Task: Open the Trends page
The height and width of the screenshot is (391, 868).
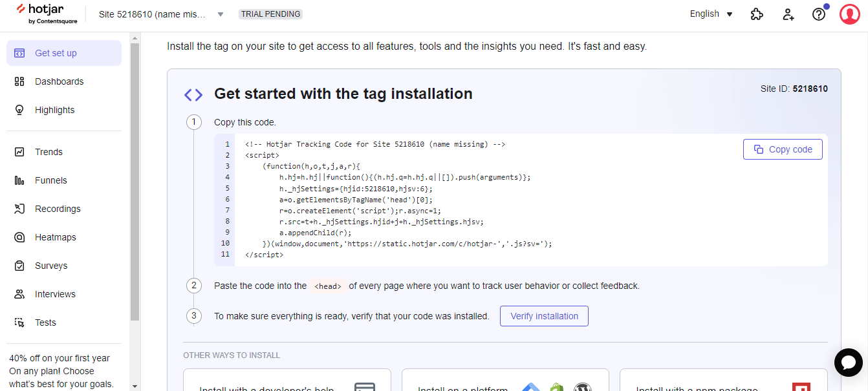Action: point(49,152)
